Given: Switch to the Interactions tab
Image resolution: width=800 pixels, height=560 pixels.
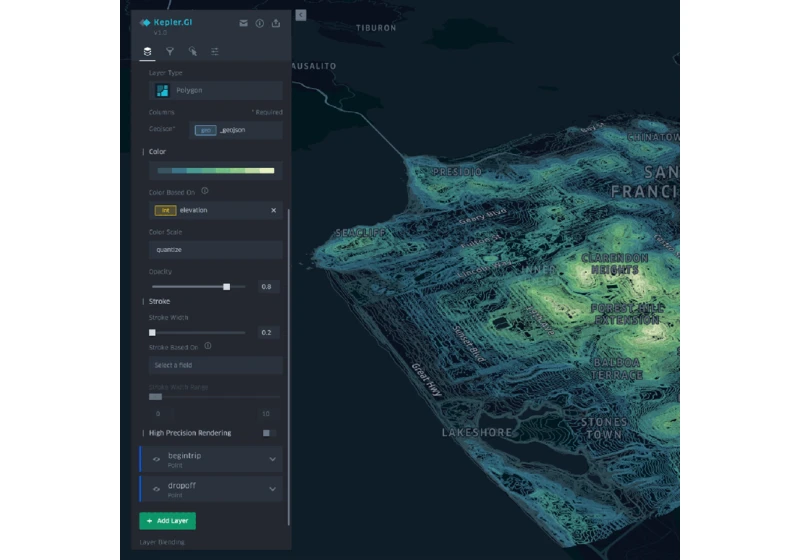Looking at the screenshot, I should (192, 51).
